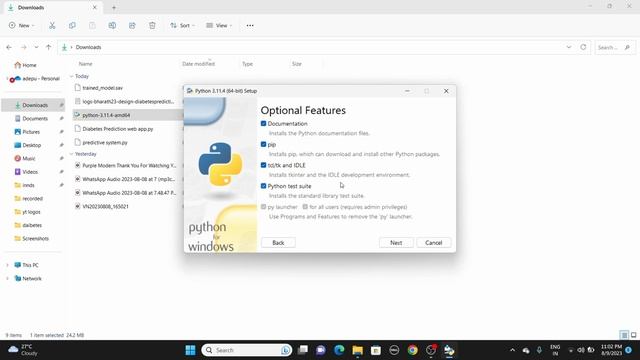The width and height of the screenshot is (640, 360).
Task: Open the Teams chat taskbar icon
Action: point(321,350)
